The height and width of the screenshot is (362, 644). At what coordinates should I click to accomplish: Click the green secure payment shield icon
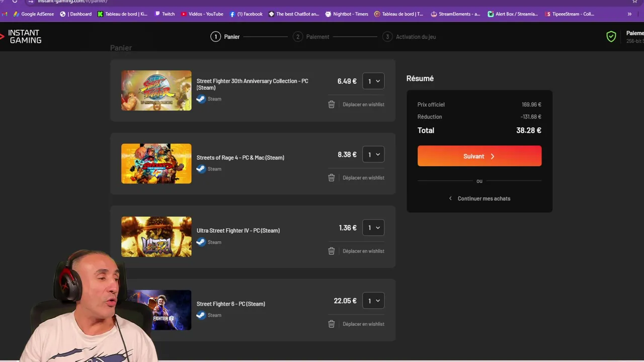[x=611, y=37]
